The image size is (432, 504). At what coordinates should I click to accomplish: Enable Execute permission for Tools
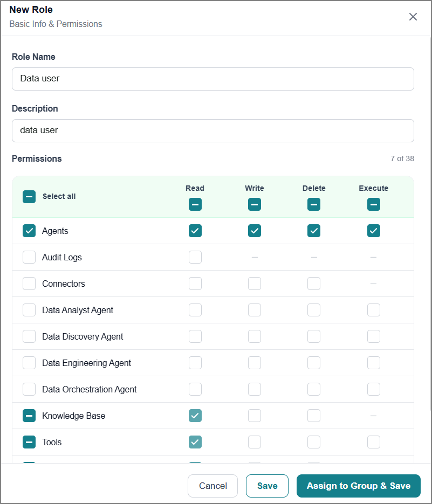tap(373, 442)
